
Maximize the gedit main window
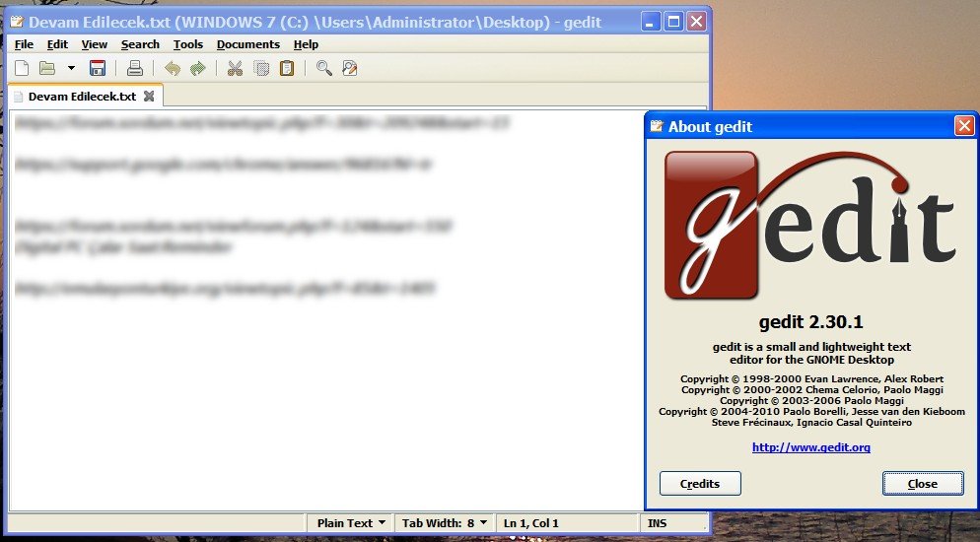pyautogui.click(x=673, y=23)
